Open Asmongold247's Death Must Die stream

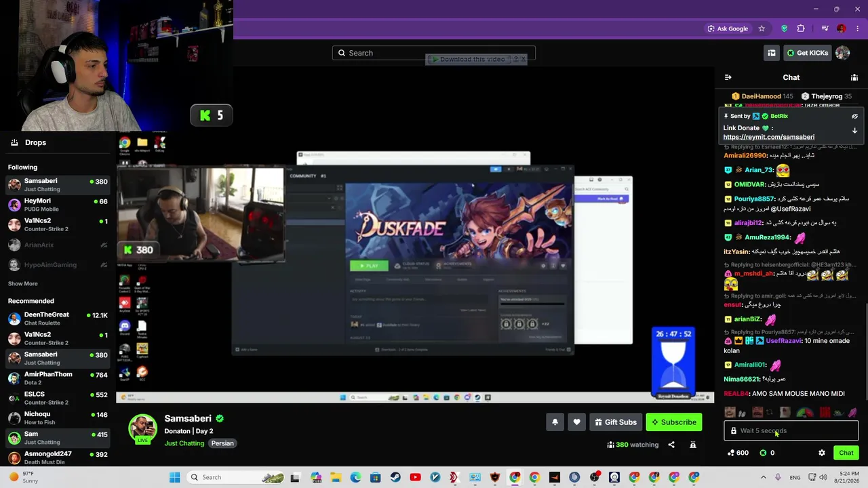[x=58, y=457]
